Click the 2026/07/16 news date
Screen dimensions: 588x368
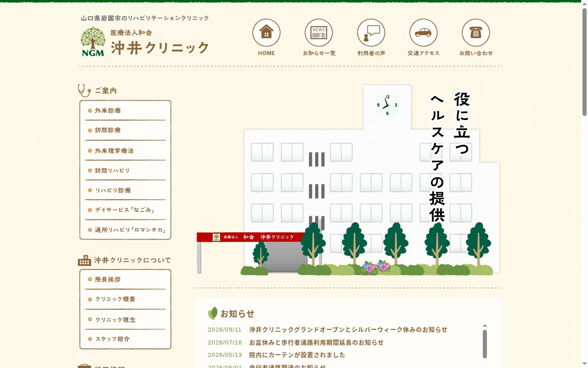pyautogui.click(x=225, y=343)
